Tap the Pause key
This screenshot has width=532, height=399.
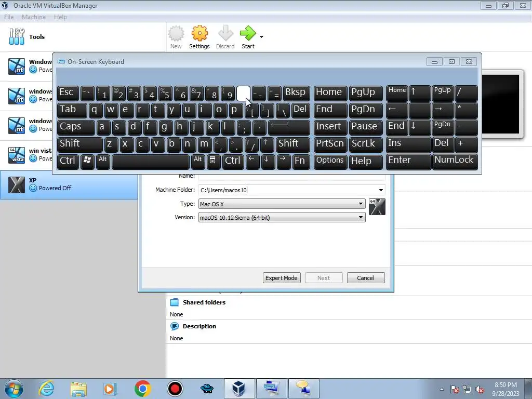(x=365, y=127)
